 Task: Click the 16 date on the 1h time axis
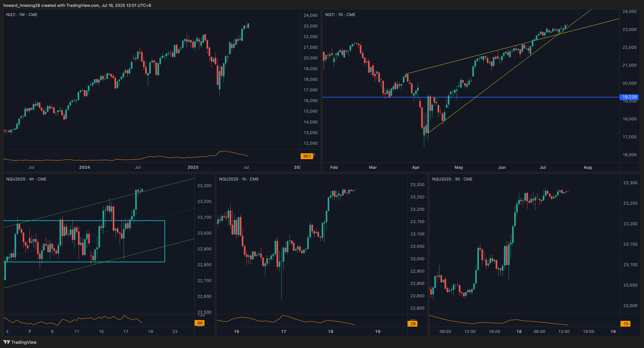(x=236, y=332)
